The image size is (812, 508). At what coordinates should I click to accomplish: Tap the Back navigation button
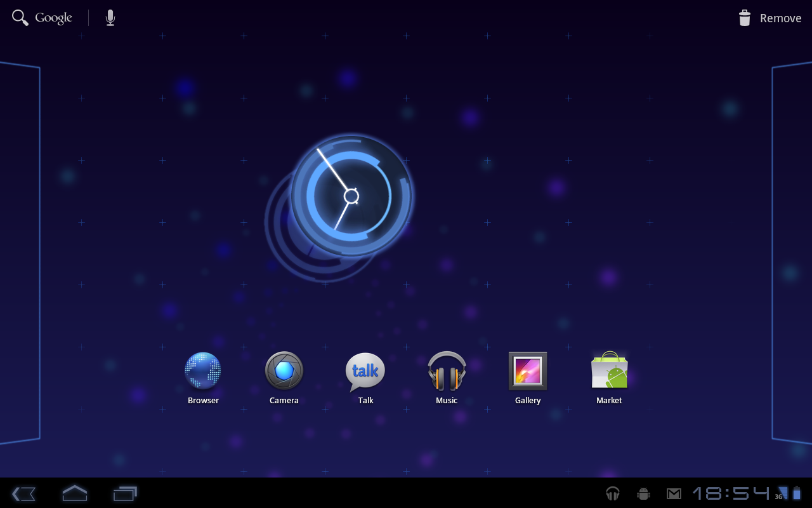(x=23, y=493)
